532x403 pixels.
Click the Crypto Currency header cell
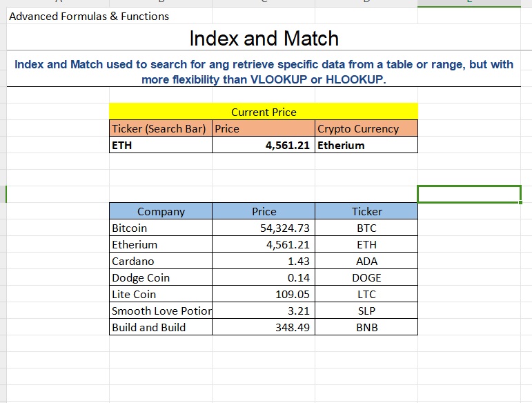coord(366,128)
